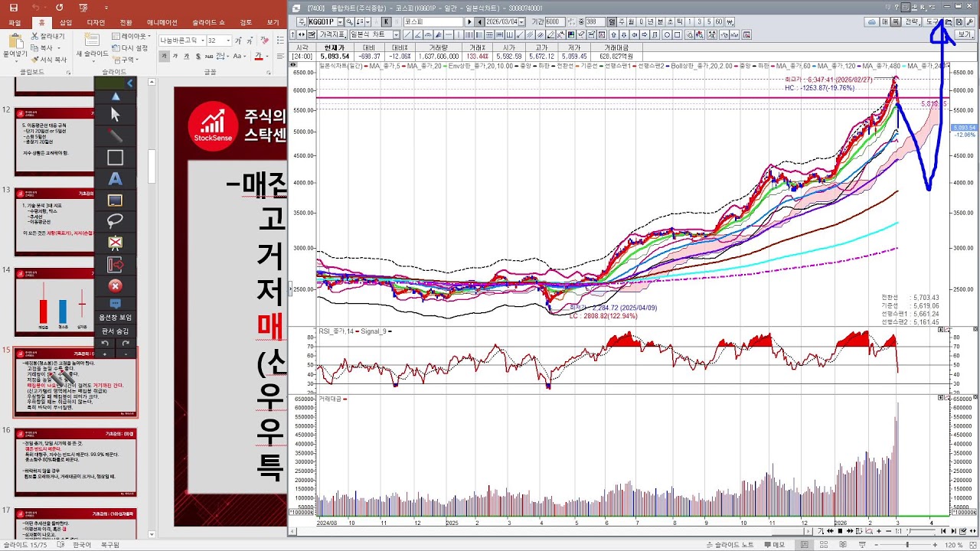Viewport: 980px width, 551px height.
Task: Click the cloud icon in chart toolbar
Action: pyautogui.click(x=872, y=22)
